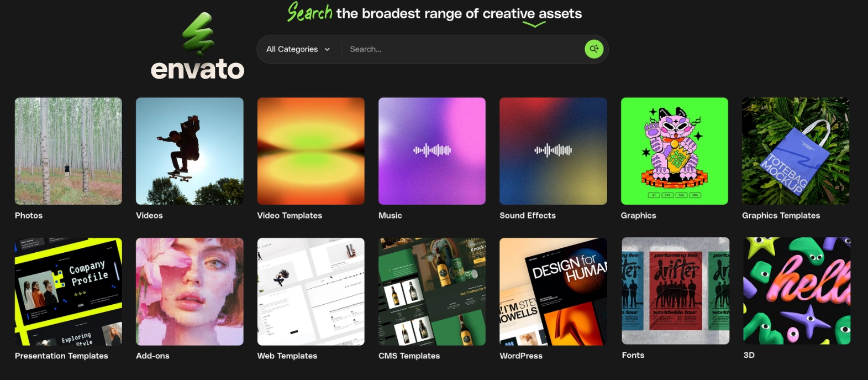This screenshot has height=380, width=868.
Task: Click the Photos category label
Action: pyautogui.click(x=29, y=216)
